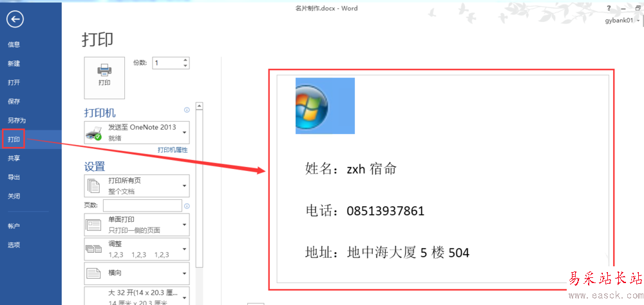Image resolution: width=644 pixels, height=305 pixels.
Task: Click the 份数 copies input field
Action: [x=167, y=63]
